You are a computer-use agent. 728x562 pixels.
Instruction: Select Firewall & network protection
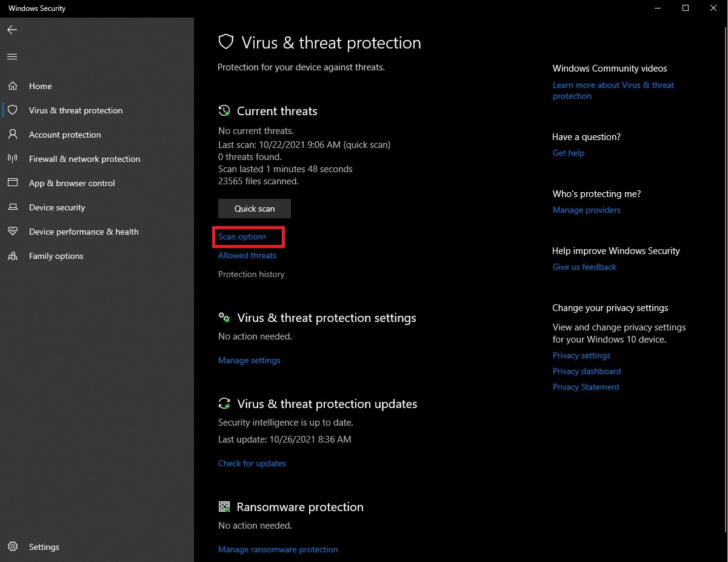pyautogui.click(x=84, y=159)
